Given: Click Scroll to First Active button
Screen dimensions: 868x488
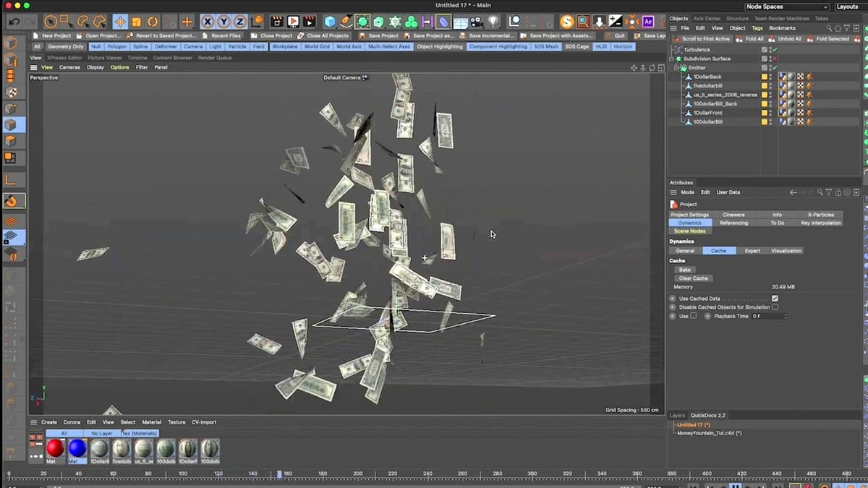Looking at the screenshot, I should (x=702, y=39).
